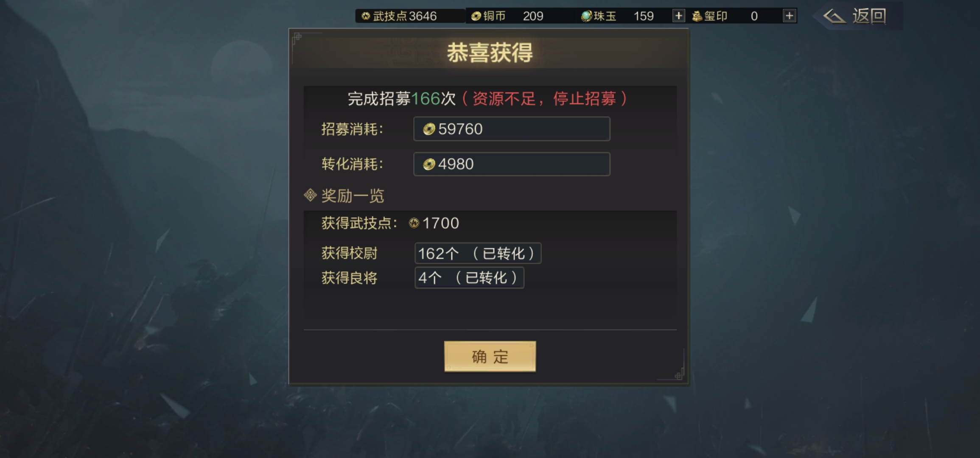Image resolution: width=980 pixels, height=458 pixels.
Task: Click the 返回 text label
Action: pyautogui.click(x=869, y=16)
